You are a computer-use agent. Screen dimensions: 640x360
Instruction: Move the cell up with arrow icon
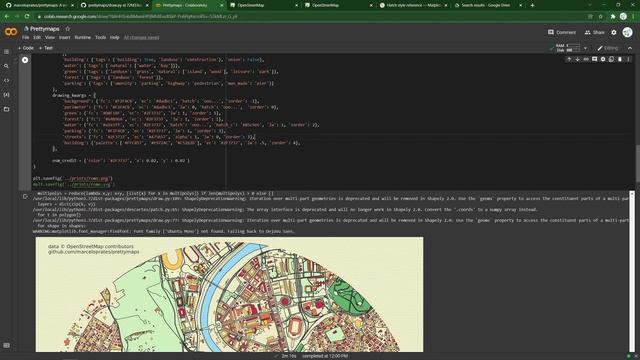pos(569,60)
